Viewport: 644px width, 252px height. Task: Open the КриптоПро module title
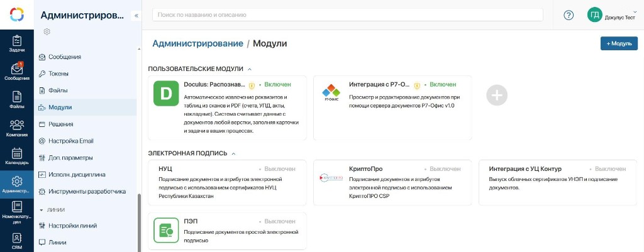(x=365, y=168)
